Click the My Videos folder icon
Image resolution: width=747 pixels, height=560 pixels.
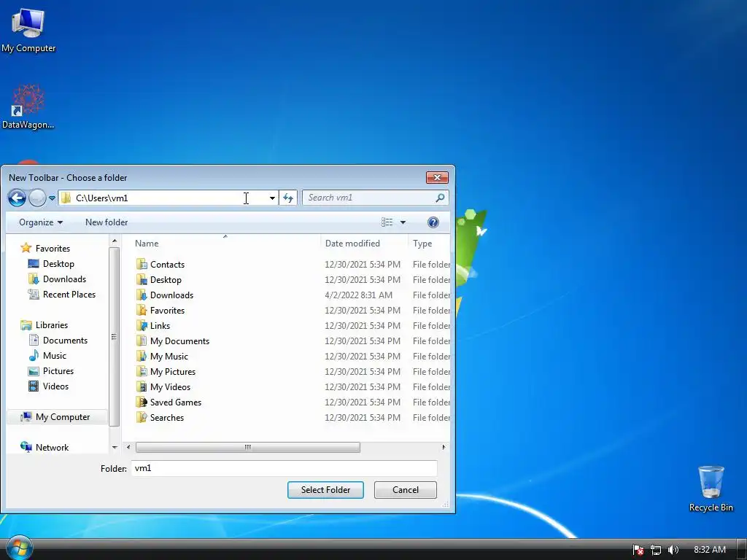pos(142,386)
